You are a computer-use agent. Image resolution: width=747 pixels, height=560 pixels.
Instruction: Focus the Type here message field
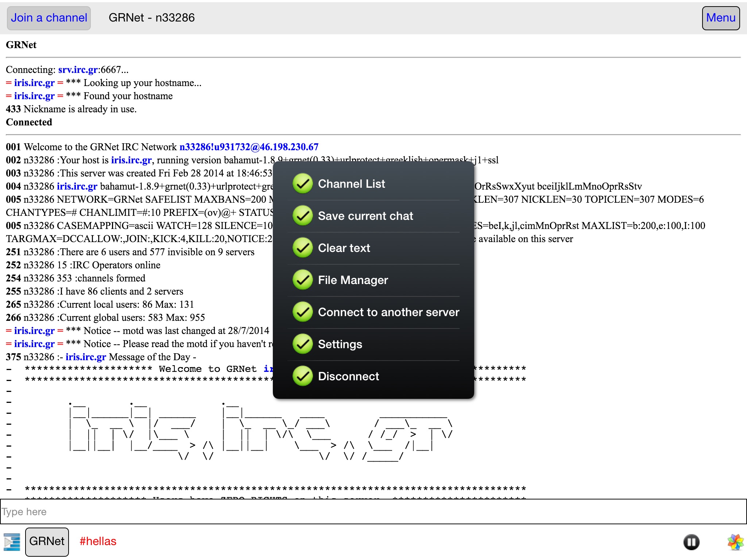point(373,512)
